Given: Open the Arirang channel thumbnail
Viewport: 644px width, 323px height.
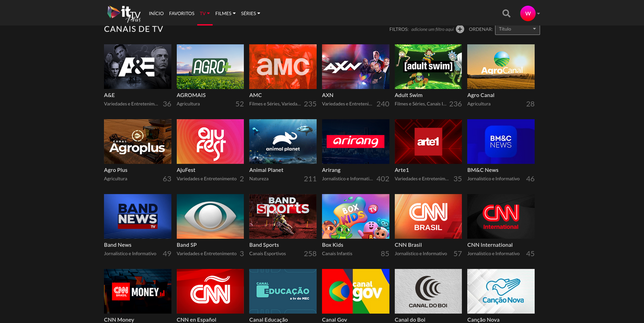Looking at the screenshot, I should (356, 141).
